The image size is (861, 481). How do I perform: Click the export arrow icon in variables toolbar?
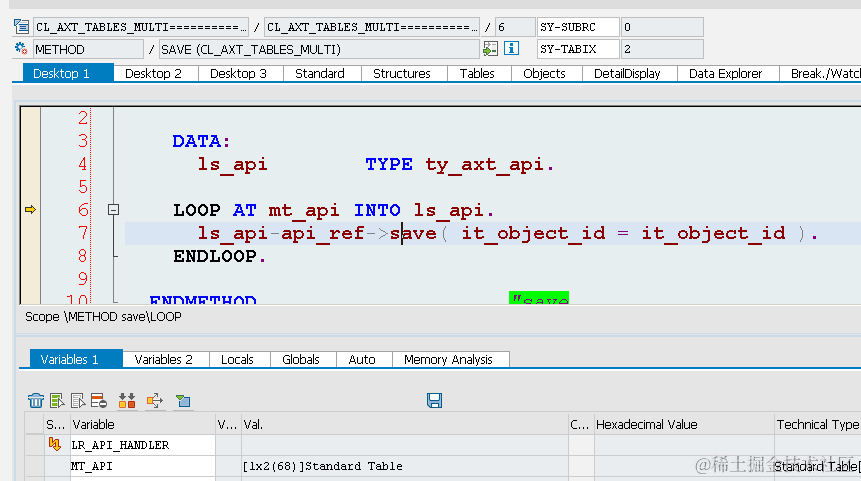click(155, 400)
